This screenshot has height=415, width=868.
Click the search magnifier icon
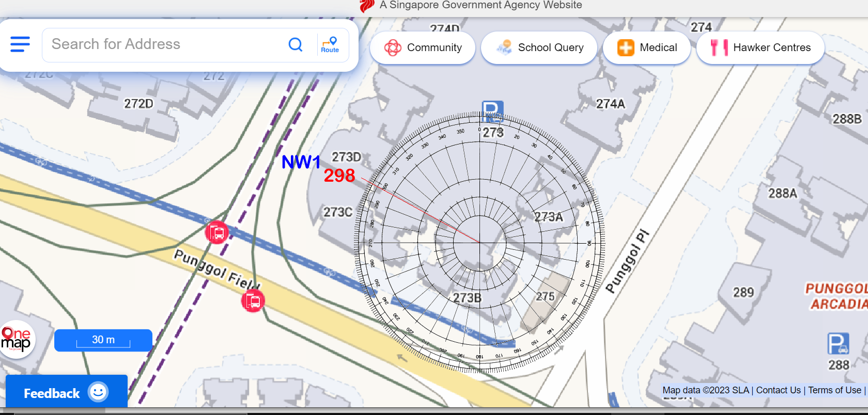click(296, 45)
